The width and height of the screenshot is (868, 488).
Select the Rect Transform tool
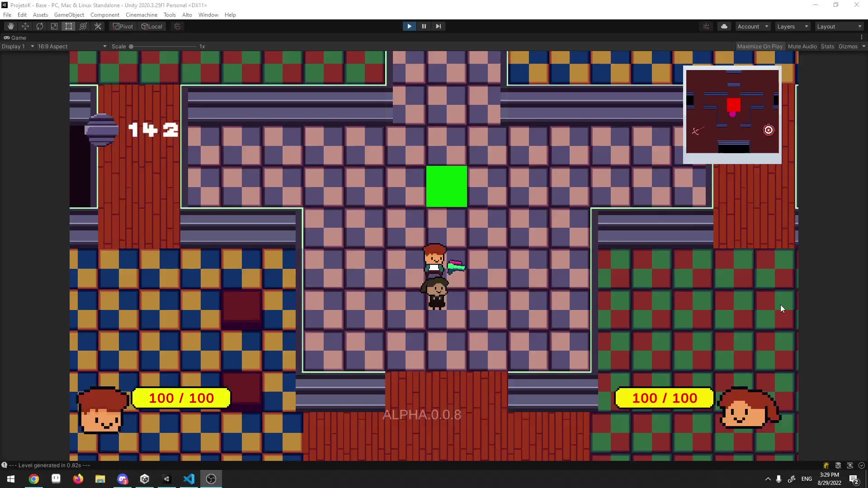pyautogui.click(x=69, y=26)
